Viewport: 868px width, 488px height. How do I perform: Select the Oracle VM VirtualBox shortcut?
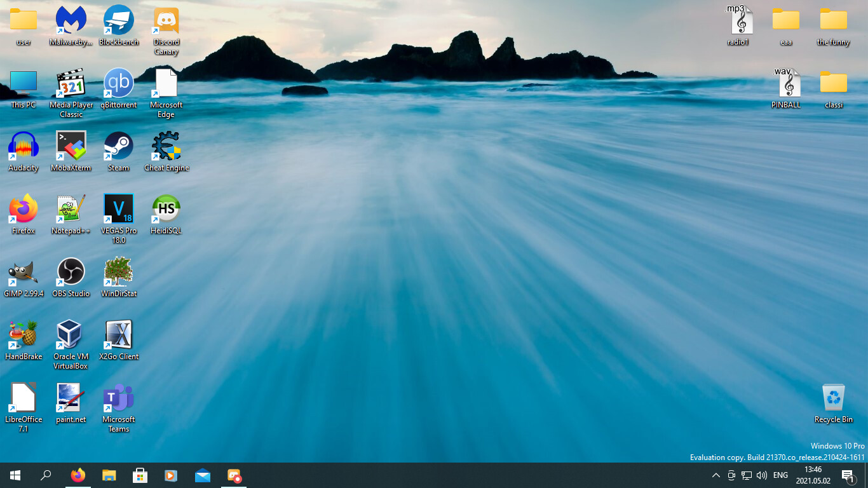[71, 345]
